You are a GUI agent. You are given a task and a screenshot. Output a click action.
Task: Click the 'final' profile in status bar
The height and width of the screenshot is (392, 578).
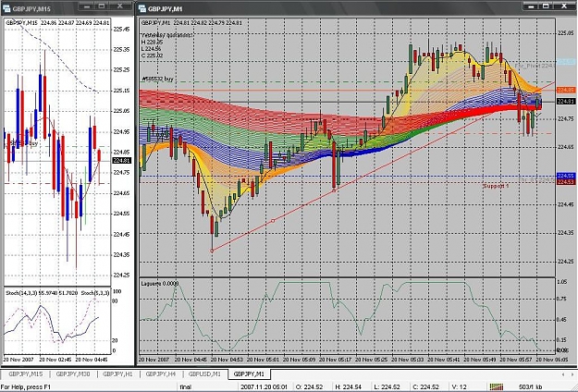186,387
